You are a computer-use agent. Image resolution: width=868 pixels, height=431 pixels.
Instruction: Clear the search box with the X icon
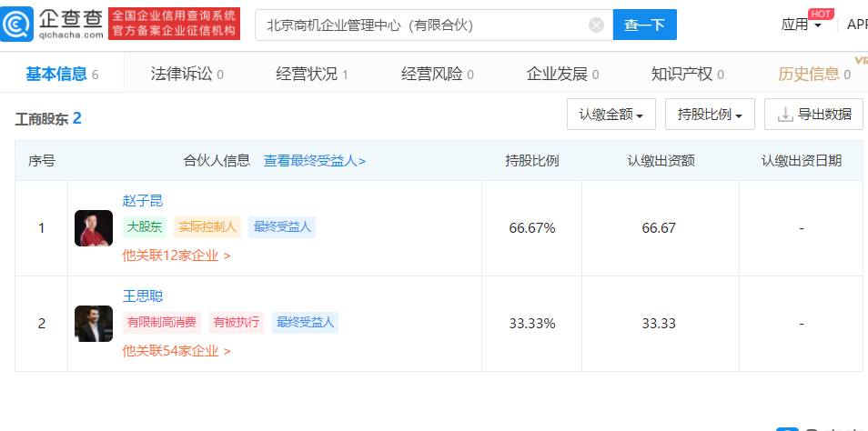[x=596, y=25]
